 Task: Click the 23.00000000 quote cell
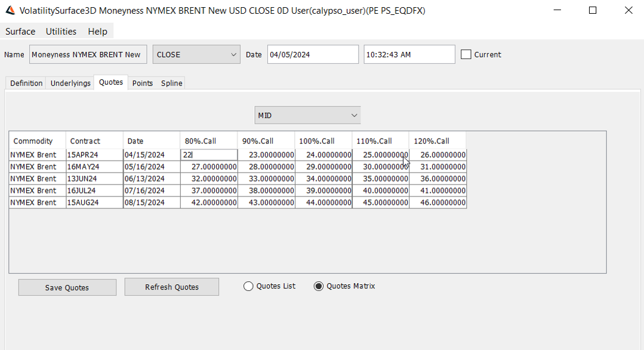pyautogui.click(x=266, y=155)
